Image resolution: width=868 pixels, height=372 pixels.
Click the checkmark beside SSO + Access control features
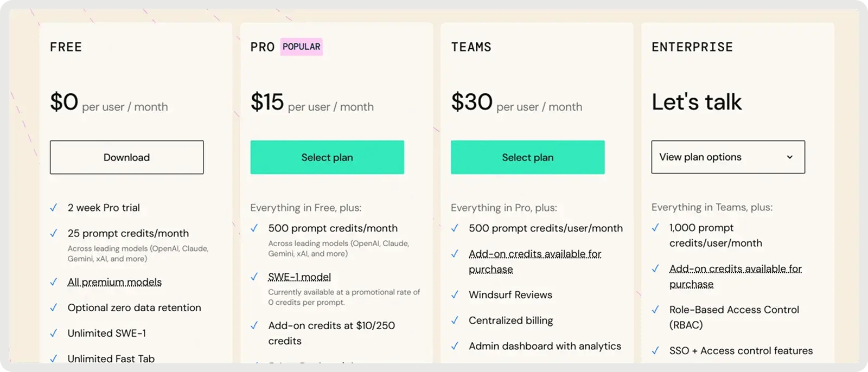pos(655,350)
